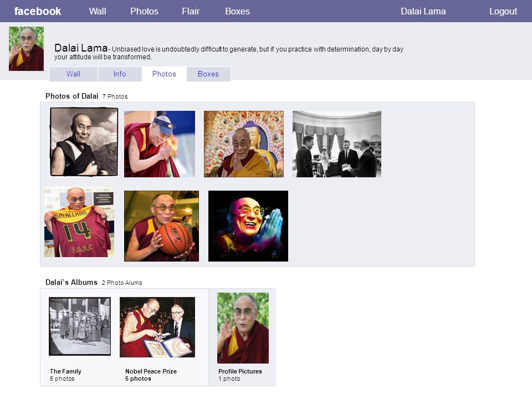Image resolution: width=532 pixels, height=399 pixels.
Task: Click the '7 Photos' count text
Action: (115, 96)
